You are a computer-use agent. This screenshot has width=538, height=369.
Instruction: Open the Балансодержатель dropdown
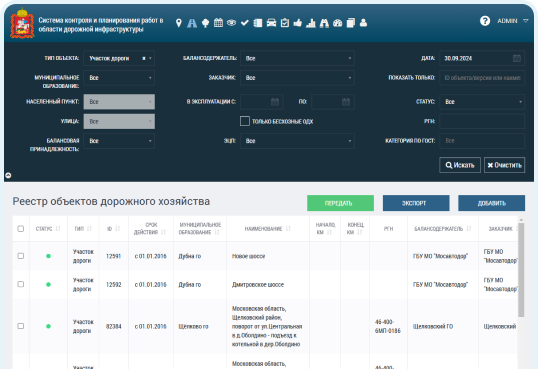coord(297,58)
